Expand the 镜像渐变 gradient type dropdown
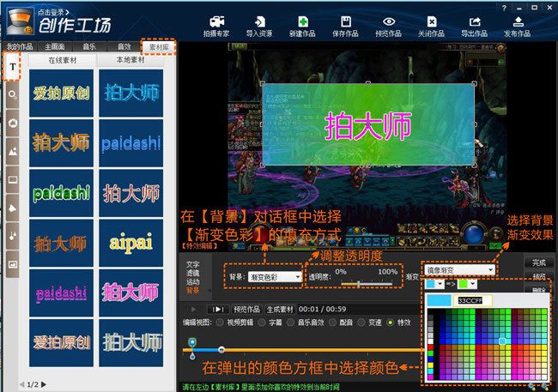558x392 pixels. pyautogui.click(x=459, y=270)
